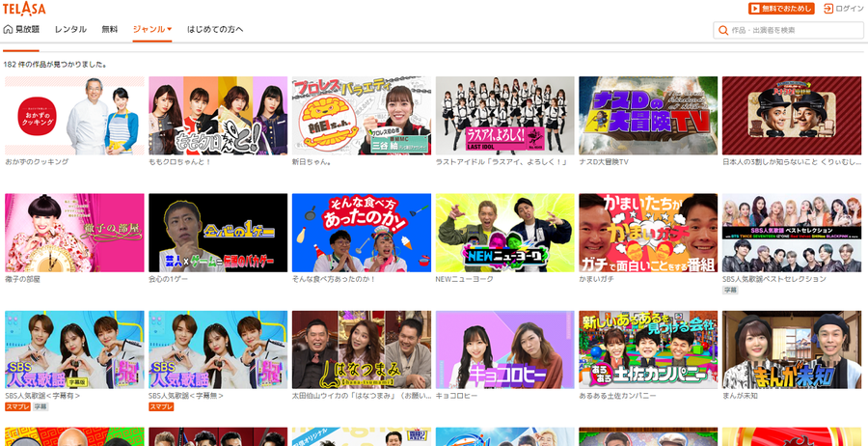Click the 会心の1ゲー title text
Viewport: 868px width, 446px height.
click(168, 279)
